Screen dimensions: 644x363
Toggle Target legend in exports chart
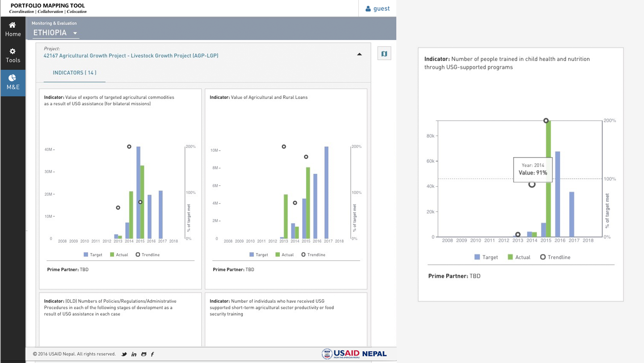93,255
